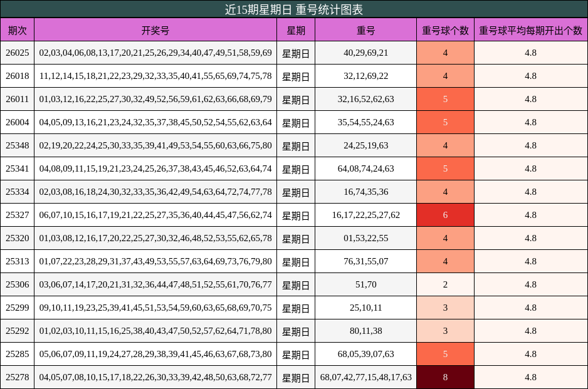Select issue number 26025 cell
This screenshot has width=588, height=389.
18,53
